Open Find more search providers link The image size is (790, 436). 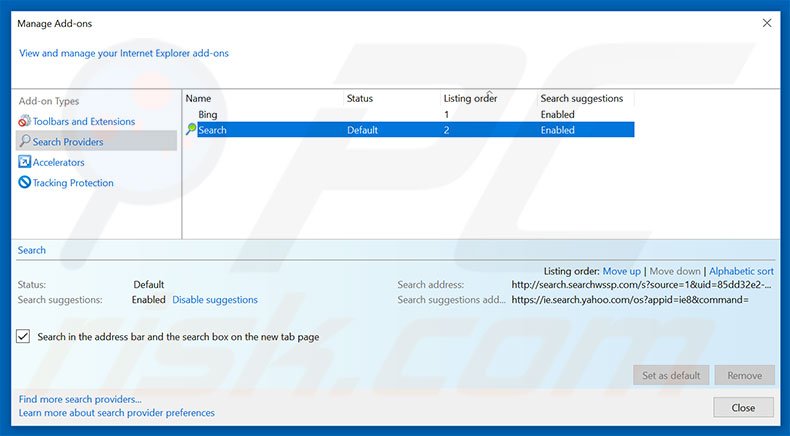click(x=80, y=399)
